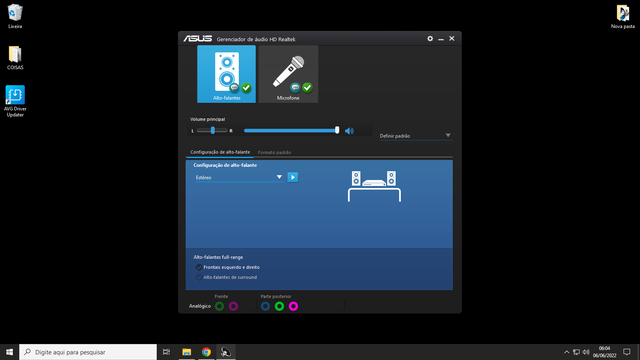
Task: Open the settings gear in Realtek manager
Action: [x=430, y=38]
